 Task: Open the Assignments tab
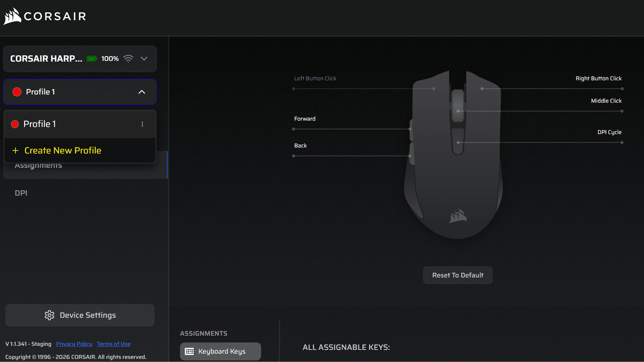(85, 165)
